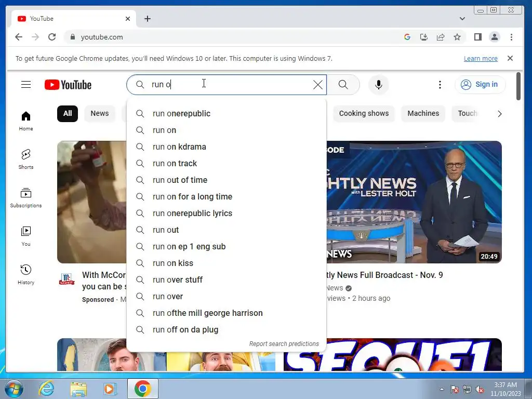Choose suggestion "run off on da plug"
The image size is (532, 399).
tap(227, 330)
